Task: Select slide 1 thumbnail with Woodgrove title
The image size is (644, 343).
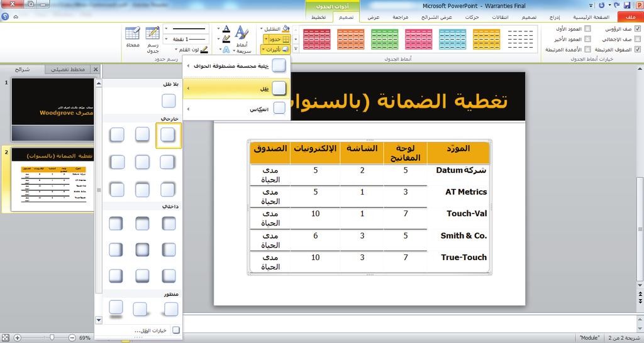Action: pos(53,109)
